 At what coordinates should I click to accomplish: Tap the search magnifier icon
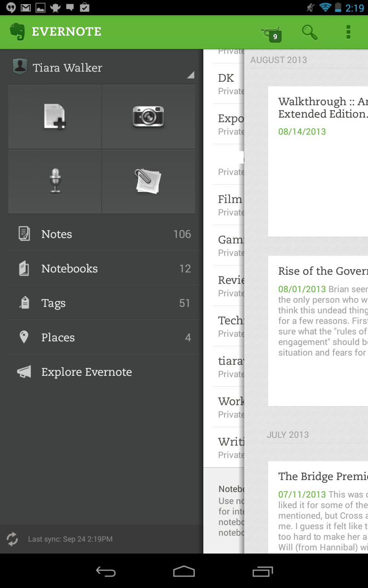pyautogui.click(x=310, y=32)
